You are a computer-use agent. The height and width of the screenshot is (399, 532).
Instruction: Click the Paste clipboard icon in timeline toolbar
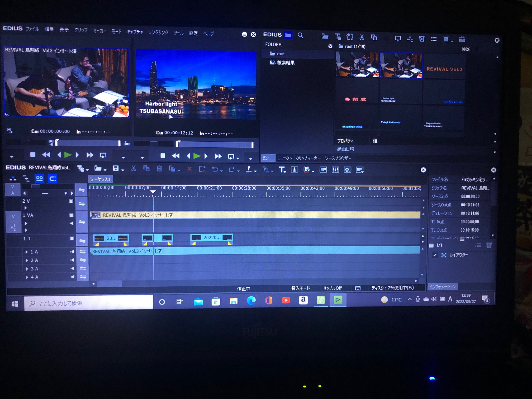point(159,169)
